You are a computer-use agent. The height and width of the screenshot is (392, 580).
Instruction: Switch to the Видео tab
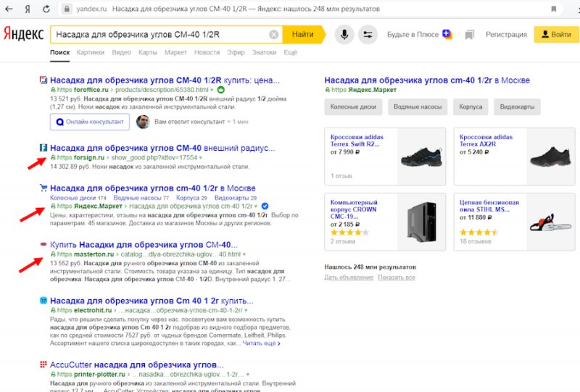click(x=121, y=52)
